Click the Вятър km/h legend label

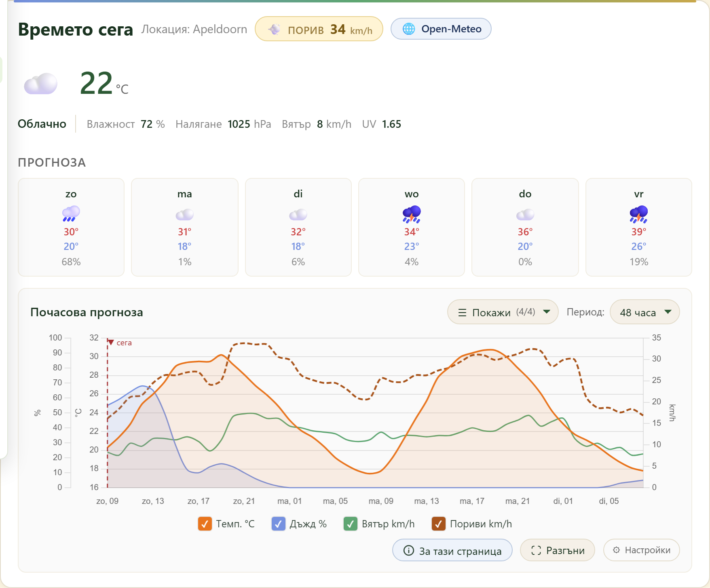coord(388,524)
